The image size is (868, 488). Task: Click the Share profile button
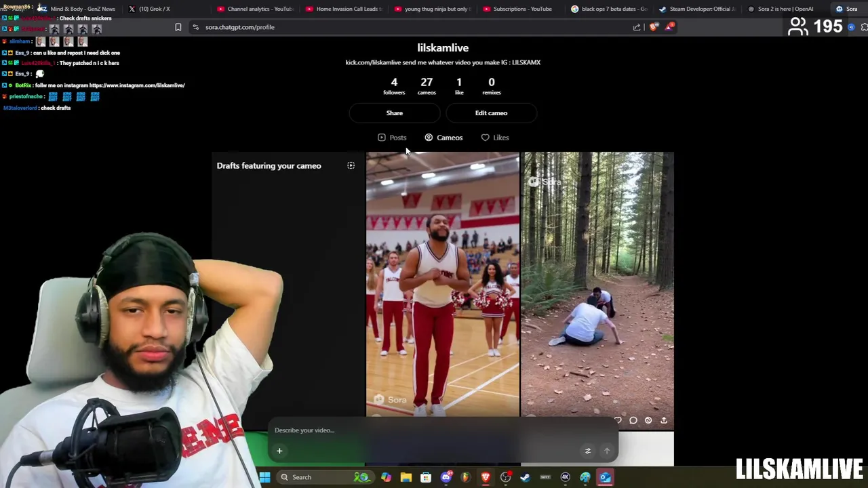[395, 113]
